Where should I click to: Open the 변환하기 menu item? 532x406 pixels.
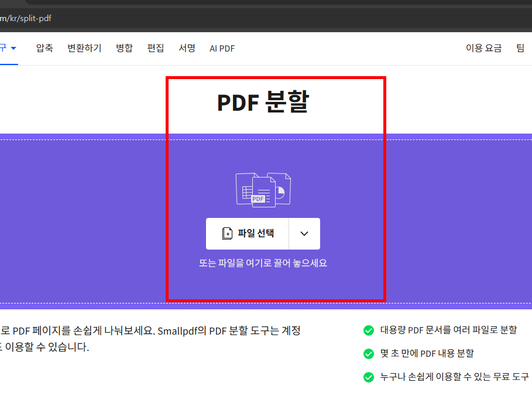(x=84, y=48)
